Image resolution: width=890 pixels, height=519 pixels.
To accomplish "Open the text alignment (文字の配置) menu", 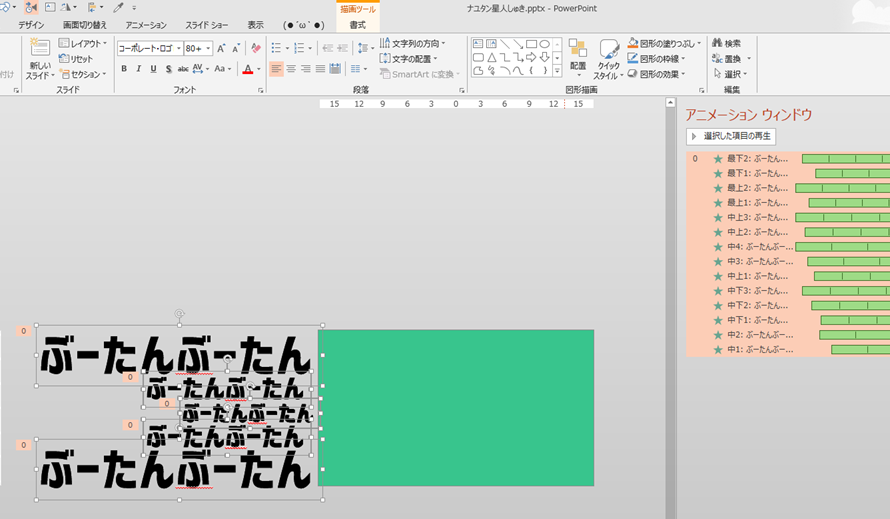I will [408, 59].
